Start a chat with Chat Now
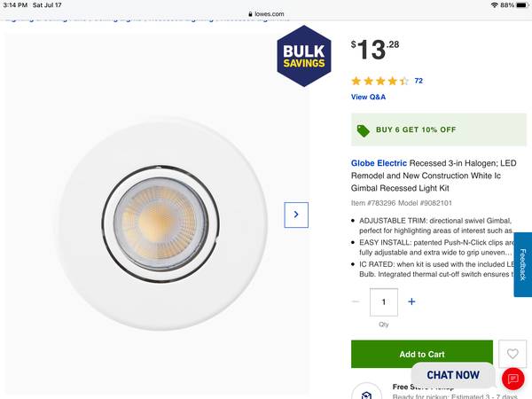This screenshot has width=532, height=399. click(x=453, y=375)
